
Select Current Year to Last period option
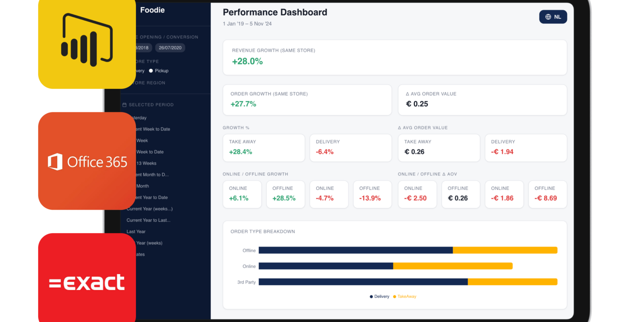tap(148, 220)
